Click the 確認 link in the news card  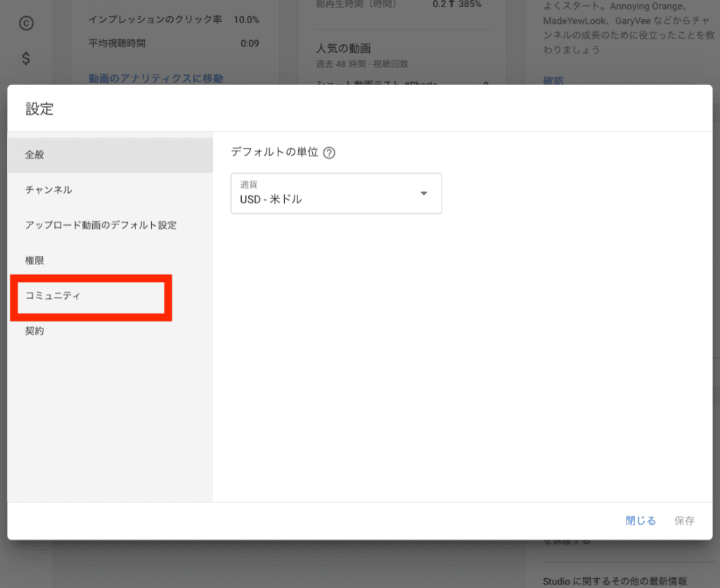pyautogui.click(x=553, y=80)
